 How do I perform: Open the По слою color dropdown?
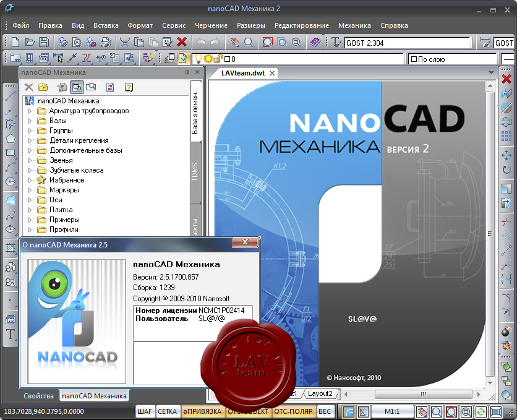pyautogui.click(x=453, y=59)
